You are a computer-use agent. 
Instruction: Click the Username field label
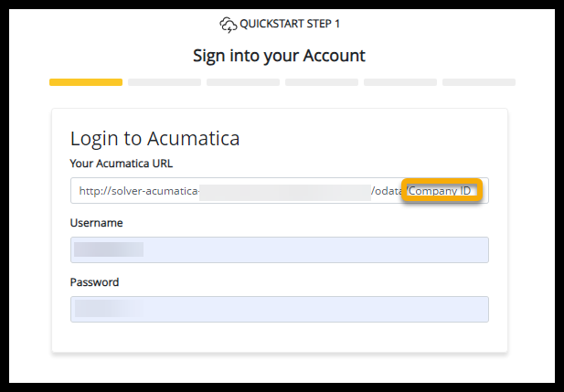[x=97, y=223]
